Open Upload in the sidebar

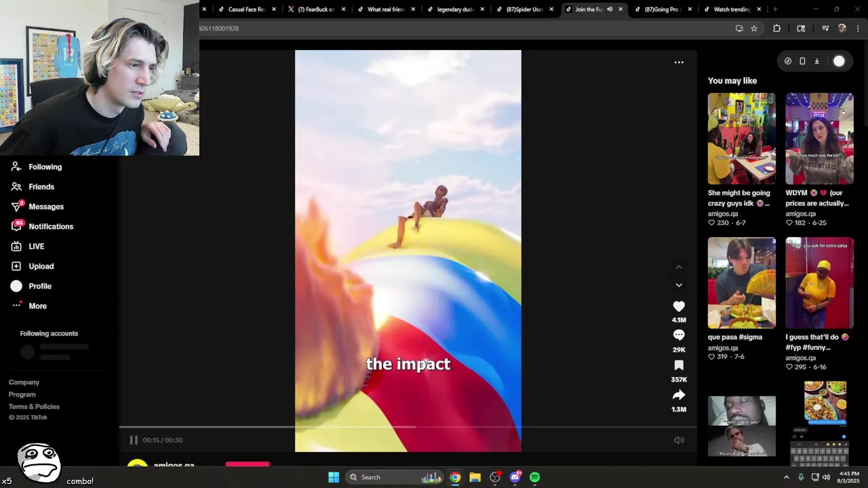tap(41, 266)
